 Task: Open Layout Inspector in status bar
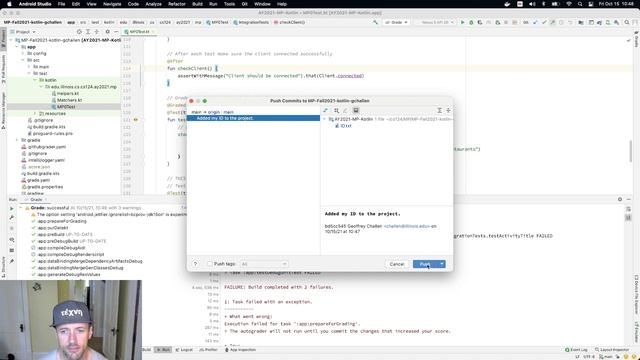click(612, 350)
